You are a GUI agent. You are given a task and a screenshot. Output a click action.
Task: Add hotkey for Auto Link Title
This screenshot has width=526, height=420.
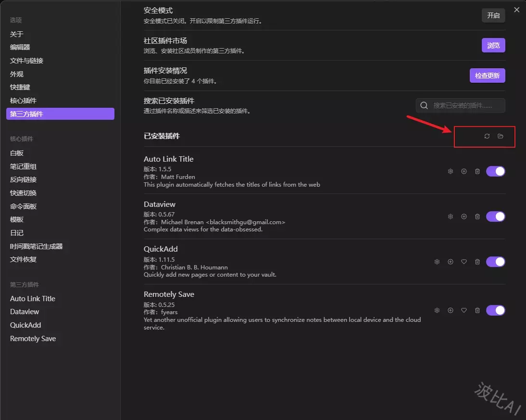[x=463, y=171]
